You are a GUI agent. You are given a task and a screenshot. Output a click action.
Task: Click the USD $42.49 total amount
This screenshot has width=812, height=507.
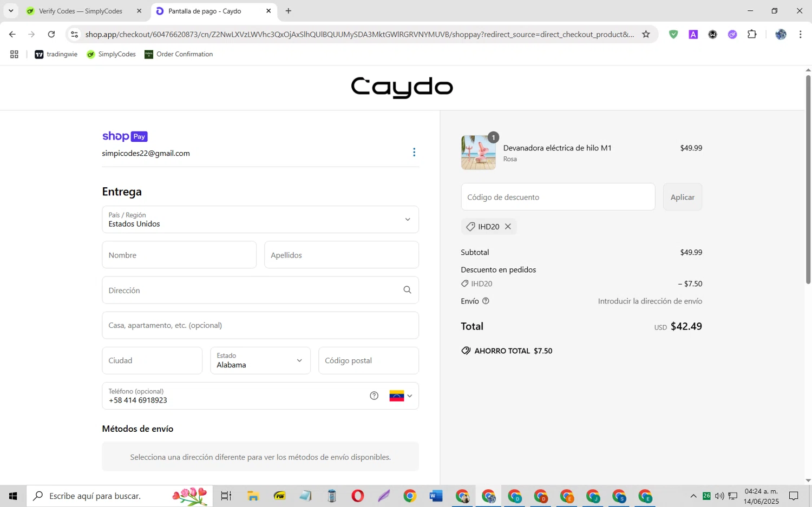[x=678, y=326]
